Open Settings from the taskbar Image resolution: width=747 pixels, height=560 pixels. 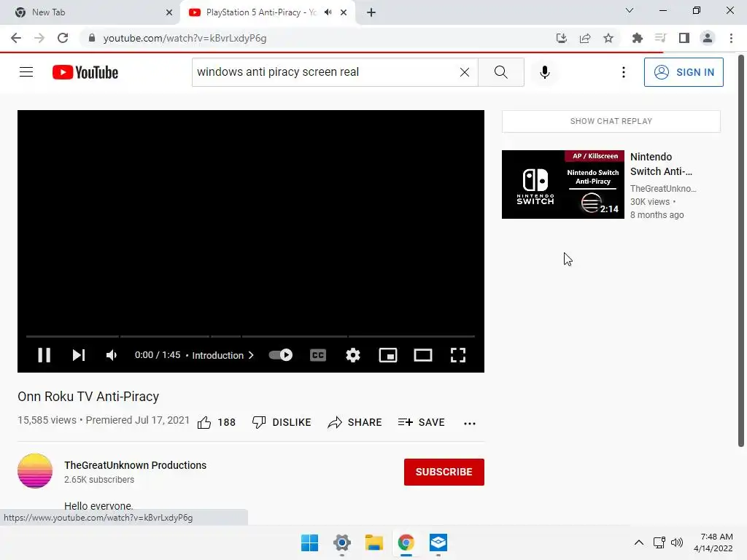[x=342, y=542]
